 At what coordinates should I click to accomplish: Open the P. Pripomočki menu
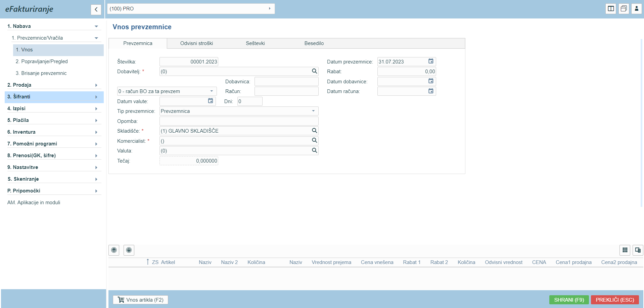click(x=54, y=191)
